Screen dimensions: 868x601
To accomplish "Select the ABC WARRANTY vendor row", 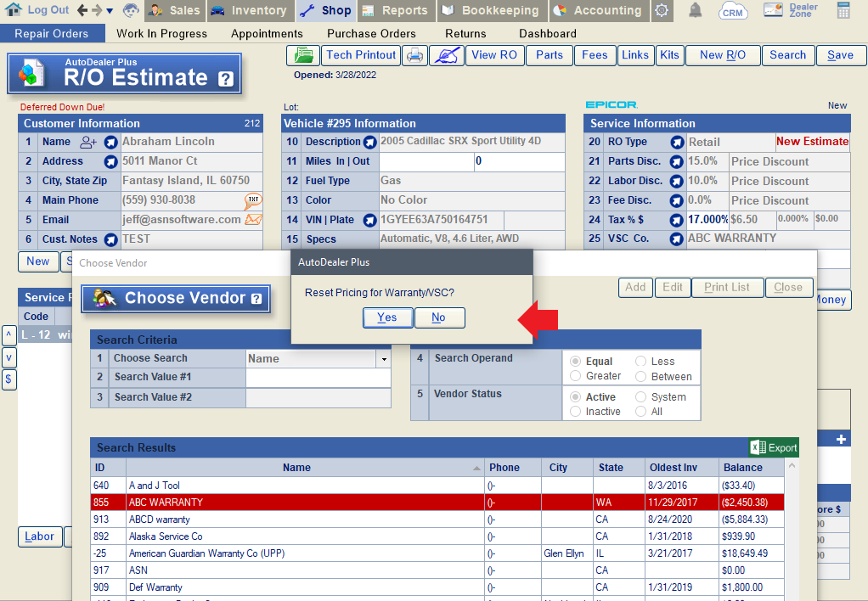I will click(437, 503).
